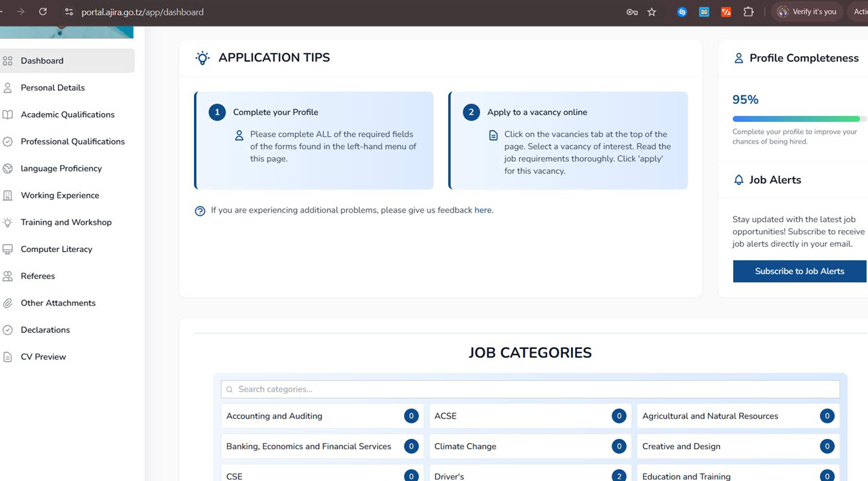Click the Other Attachments paperclip icon

pos(8,304)
